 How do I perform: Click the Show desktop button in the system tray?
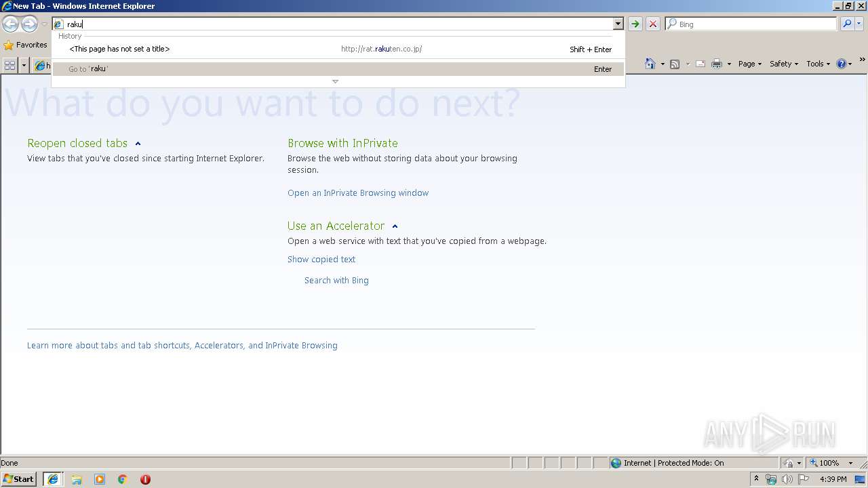pyautogui.click(x=861, y=479)
